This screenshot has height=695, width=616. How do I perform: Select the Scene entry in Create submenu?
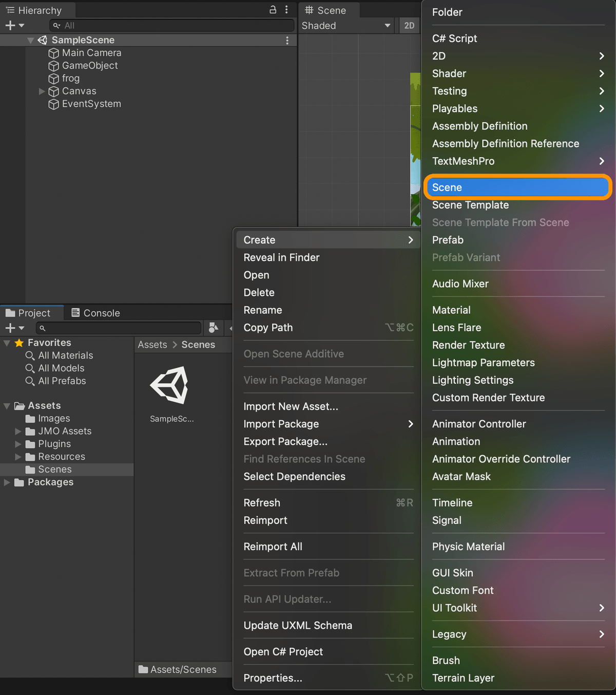517,187
